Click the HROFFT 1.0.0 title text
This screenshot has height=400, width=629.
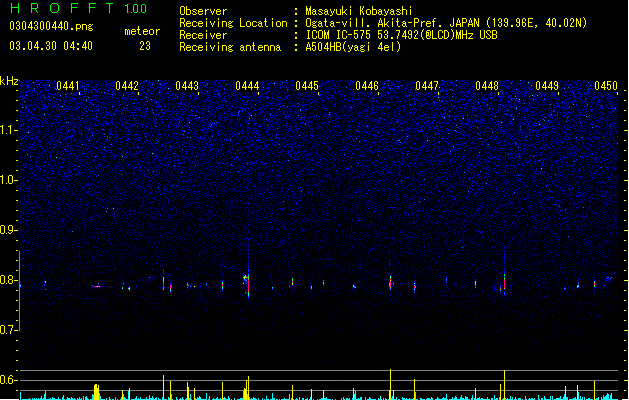78,8
